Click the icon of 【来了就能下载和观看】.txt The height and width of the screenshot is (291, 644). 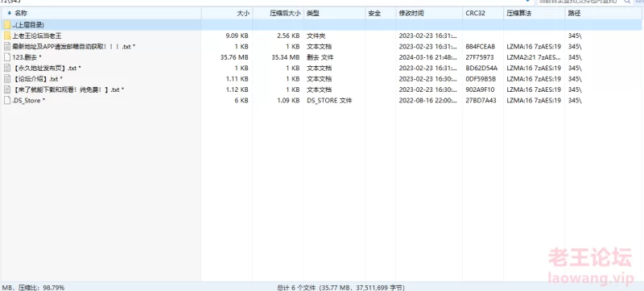click(7, 89)
